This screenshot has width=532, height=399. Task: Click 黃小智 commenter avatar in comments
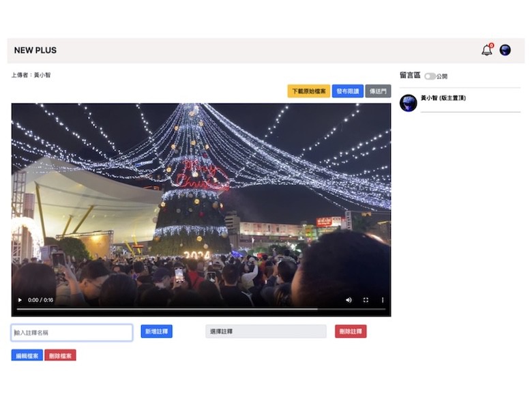(x=408, y=103)
